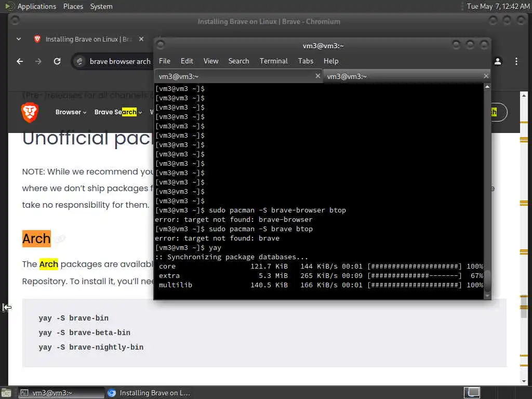Viewport: 532px width, 399px height.
Task: Click the clock showing Tue May 7
Action: pyautogui.click(x=498, y=6)
